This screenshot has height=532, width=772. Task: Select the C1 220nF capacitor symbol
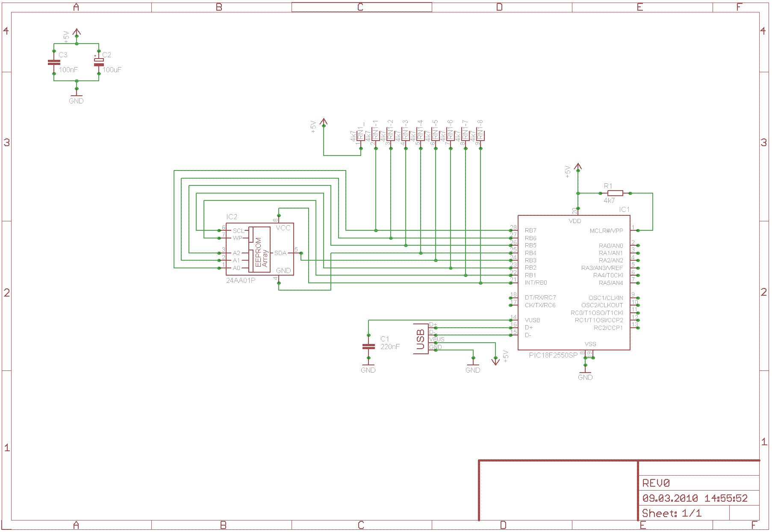pos(368,347)
